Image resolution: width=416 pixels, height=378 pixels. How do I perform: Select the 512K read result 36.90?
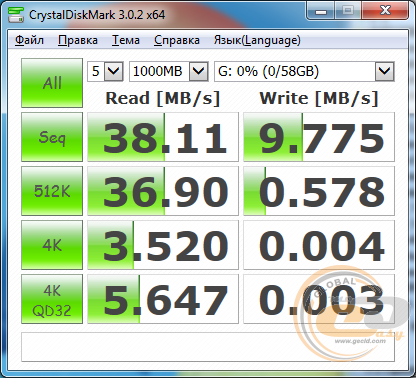click(163, 191)
